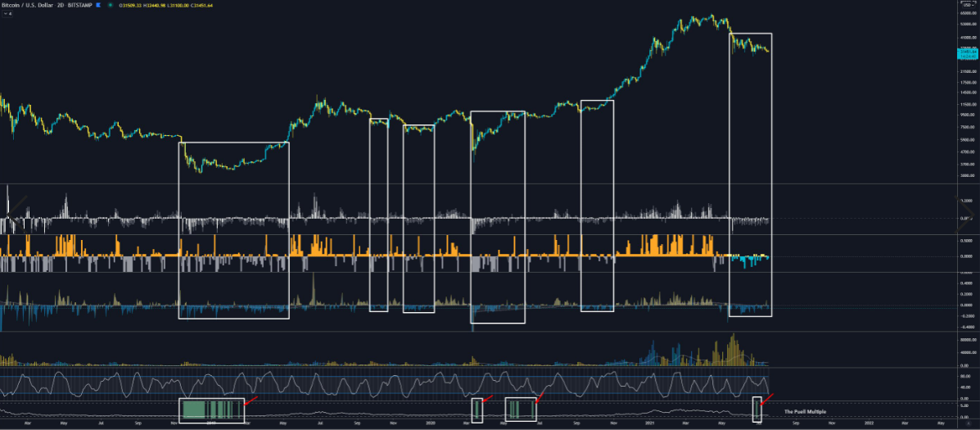Click the 2020 label on time axis
This screenshot has height=430, width=980.
(x=430, y=423)
